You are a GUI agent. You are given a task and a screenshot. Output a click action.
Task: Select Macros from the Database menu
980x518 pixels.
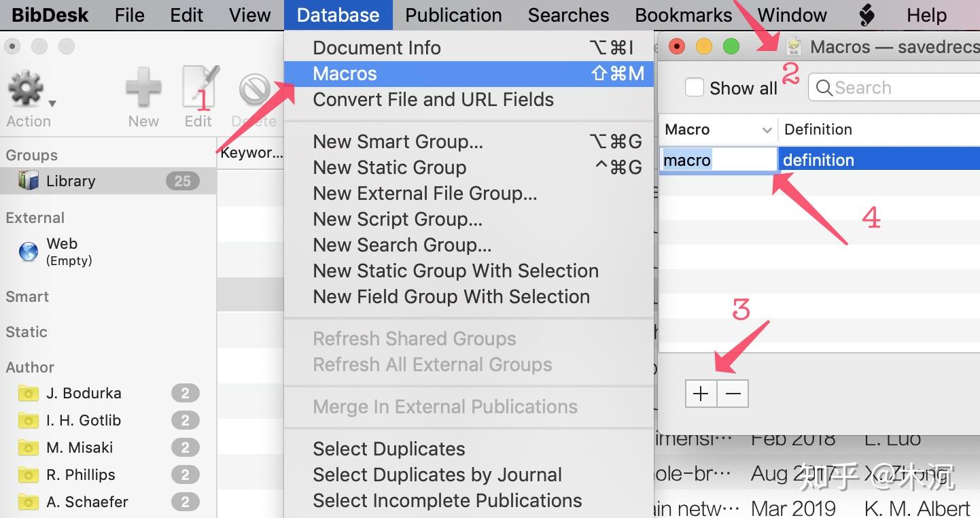click(x=344, y=73)
